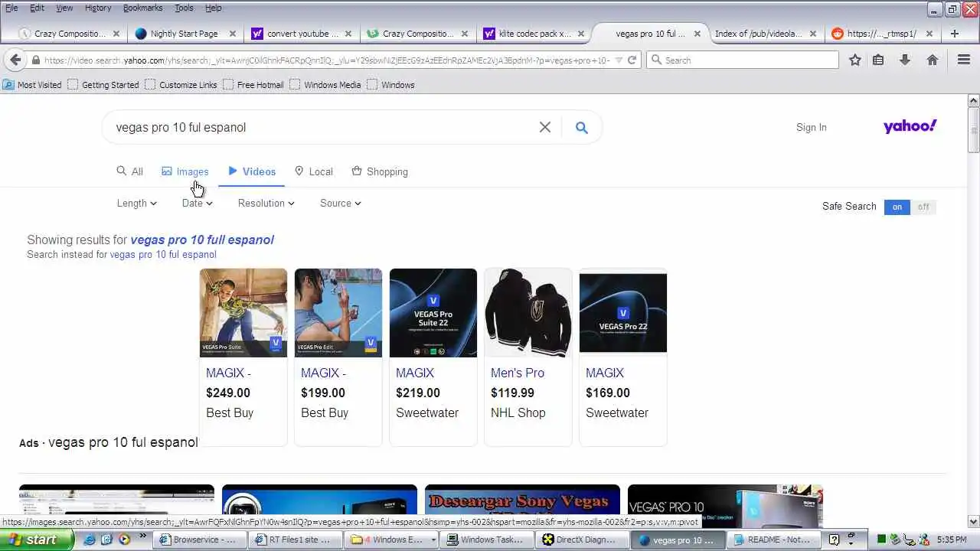Open the Free Hotmail bookmark
Screen dimensions: 980x551
click(x=253, y=85)
